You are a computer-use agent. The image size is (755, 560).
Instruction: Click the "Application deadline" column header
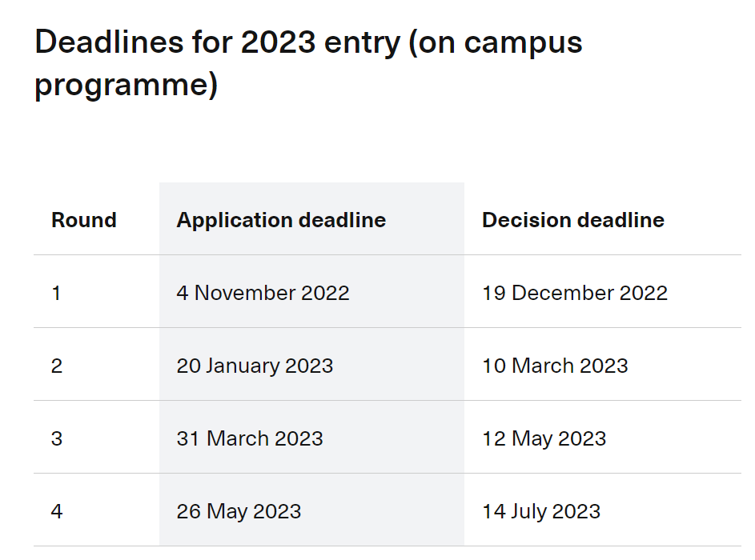pyautogui.click(x=281, y=220)
